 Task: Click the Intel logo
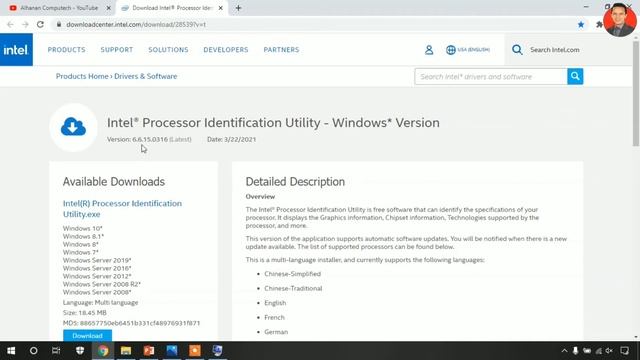coord(16,50)
